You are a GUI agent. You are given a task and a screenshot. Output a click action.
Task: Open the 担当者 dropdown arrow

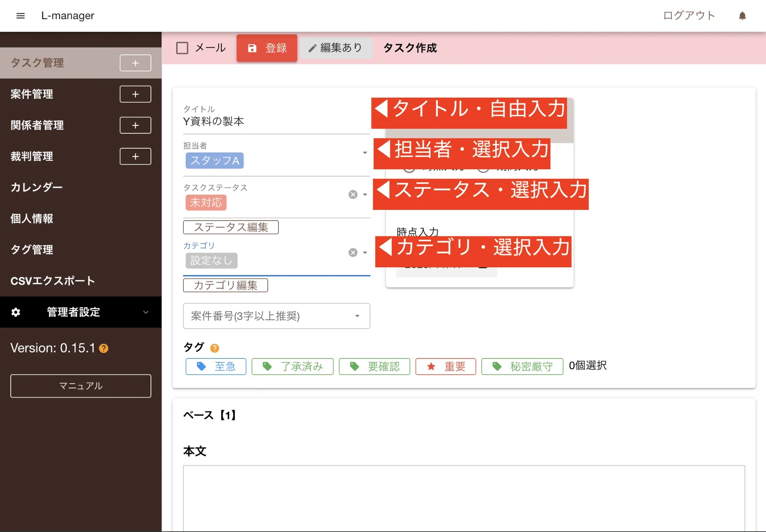pyautogui.click(x=365, y=153)
